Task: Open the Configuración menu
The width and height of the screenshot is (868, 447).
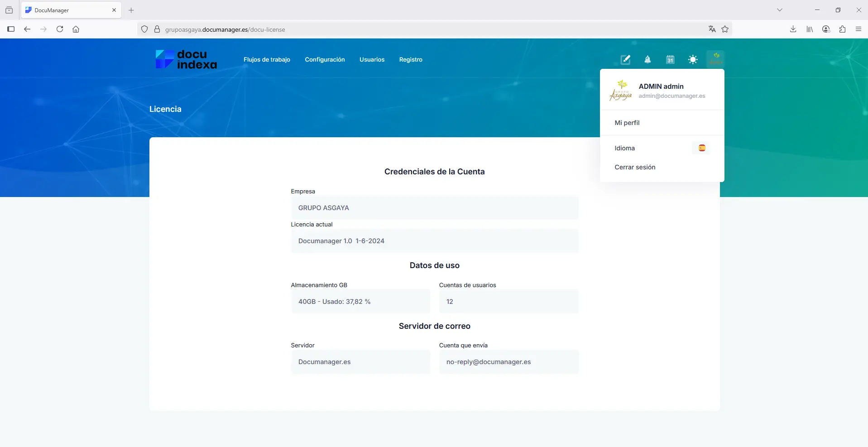Action: pos(325,60)
